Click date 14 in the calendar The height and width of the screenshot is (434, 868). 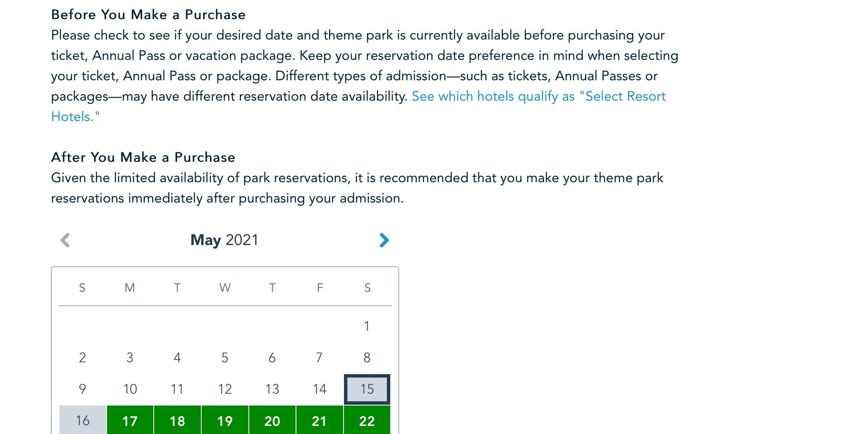pos(319,389)
